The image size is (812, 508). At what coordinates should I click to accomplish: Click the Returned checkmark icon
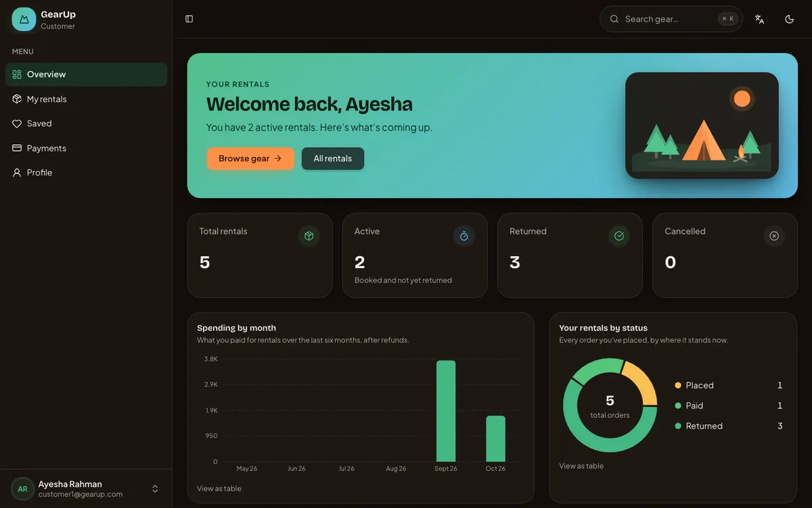[619, 236]
